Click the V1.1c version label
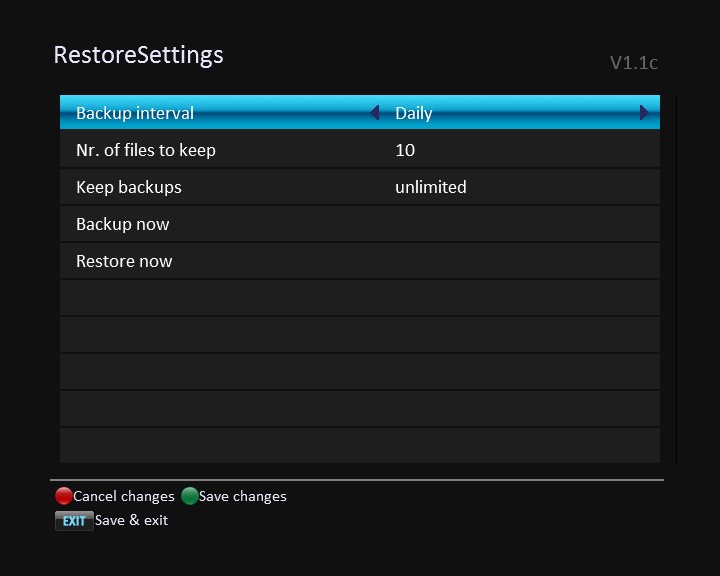720x576 pixels. [x=634, y=63]
